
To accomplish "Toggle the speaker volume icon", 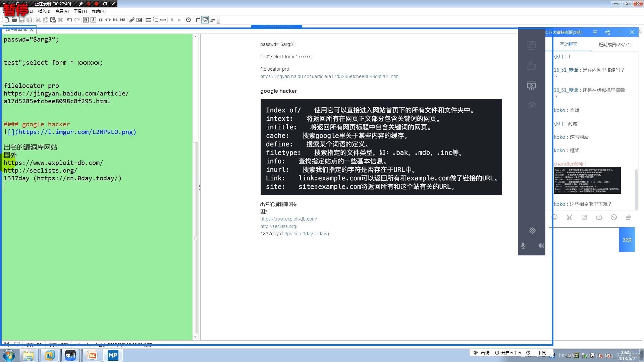I will coord(541,246).
